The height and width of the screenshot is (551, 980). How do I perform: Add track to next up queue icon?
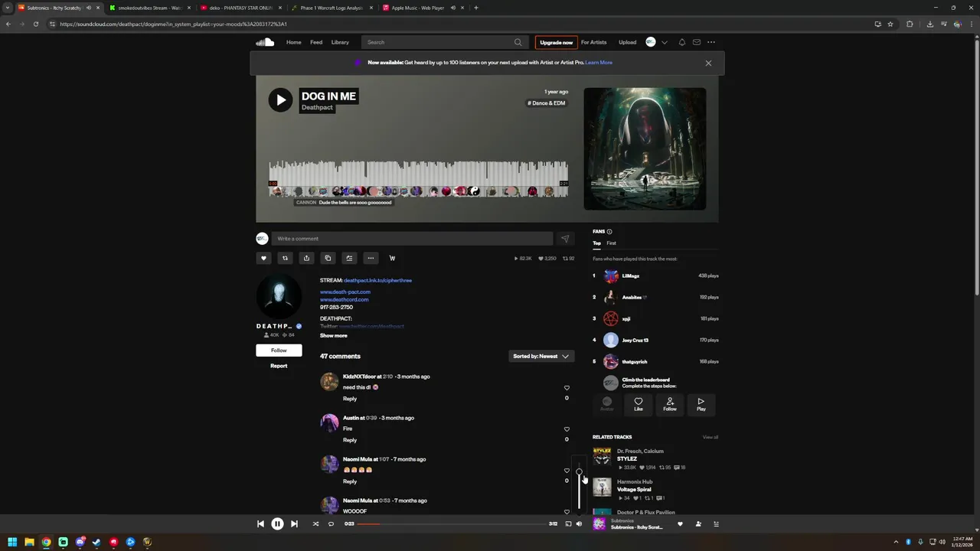click(349, 258)
